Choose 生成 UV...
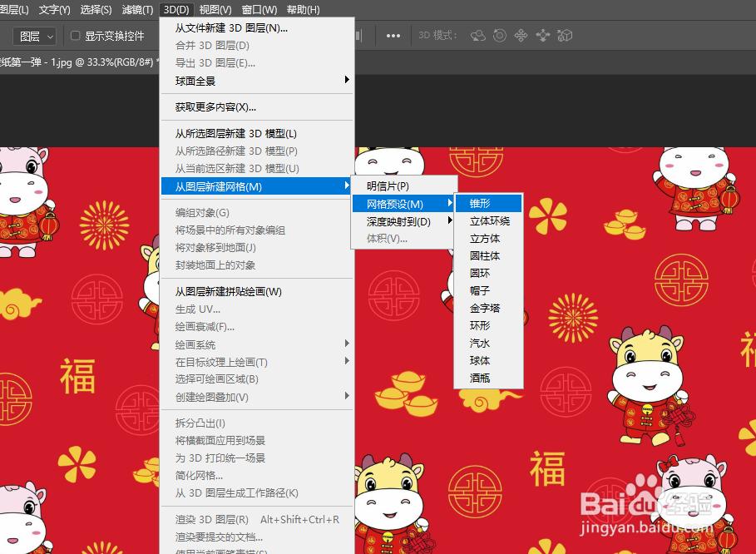This screenshot has height=554, width=756. (257, 309)
